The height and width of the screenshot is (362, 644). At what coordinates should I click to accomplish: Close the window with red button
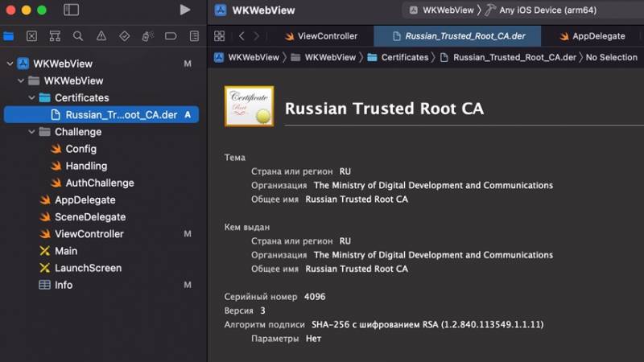pyautogui.click(x=10, y=10)
